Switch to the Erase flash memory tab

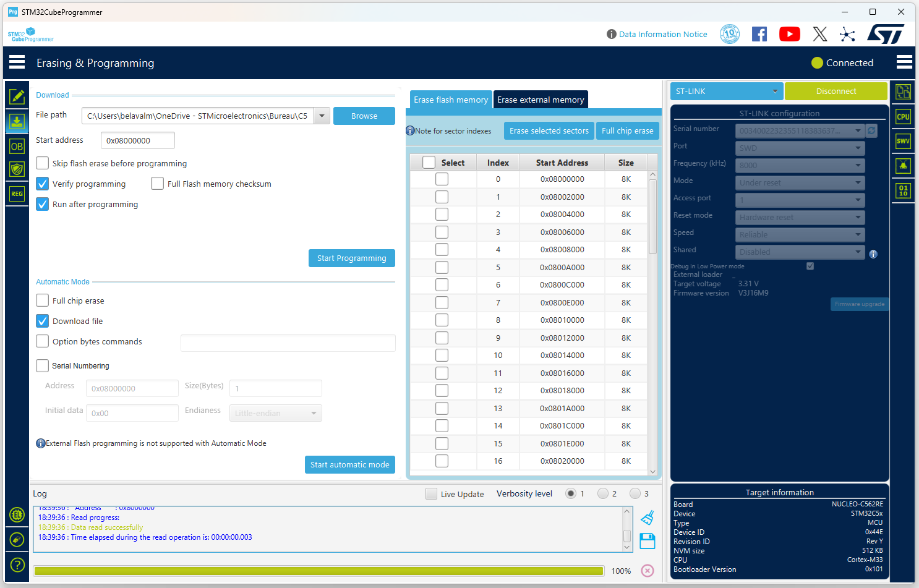click(451, 100)
